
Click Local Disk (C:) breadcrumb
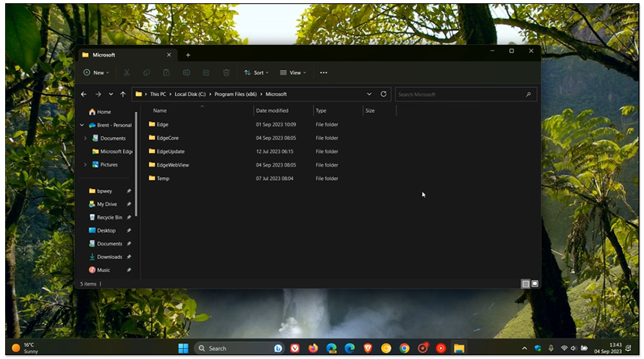point(190,94)
